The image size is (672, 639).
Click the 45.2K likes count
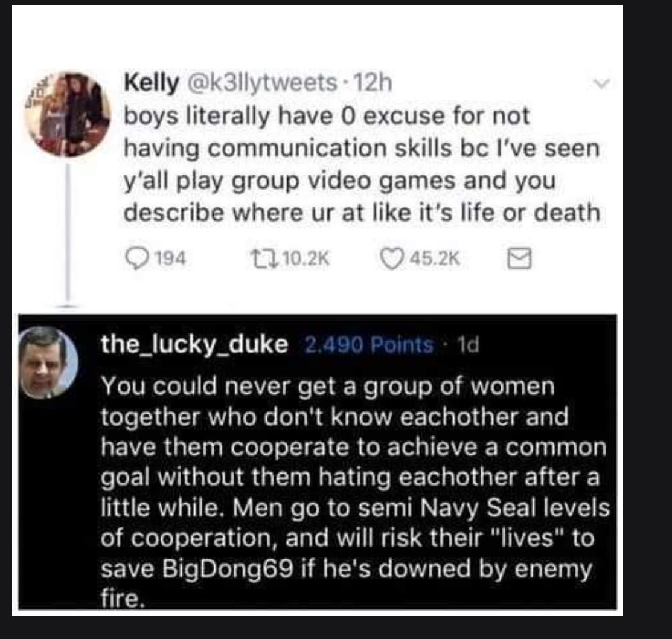(x=435, y=258)
